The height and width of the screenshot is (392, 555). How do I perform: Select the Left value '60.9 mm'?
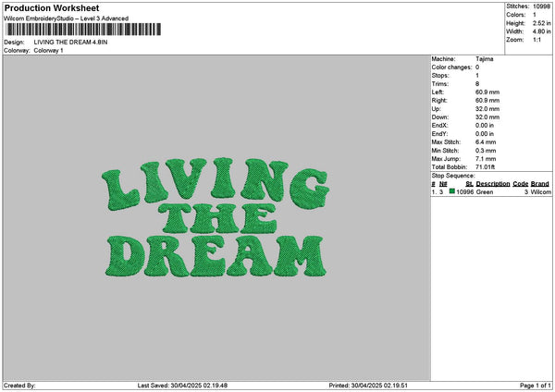click(487, 92)
